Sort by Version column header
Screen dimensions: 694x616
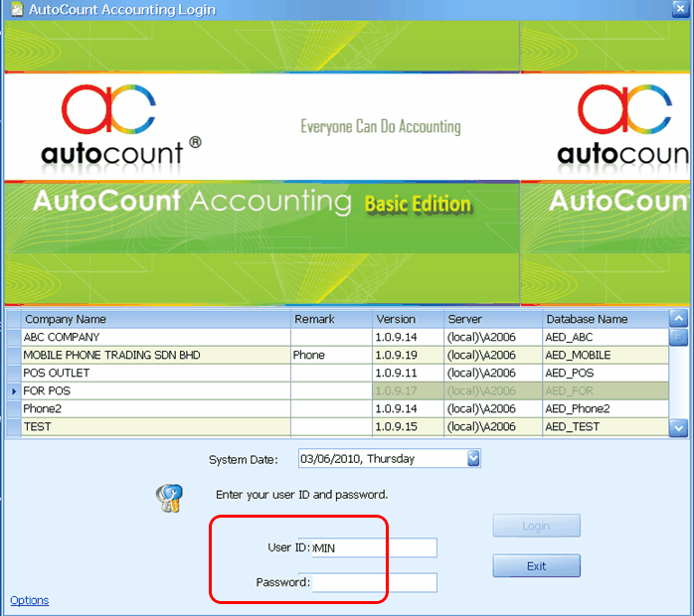click(408, 319)
